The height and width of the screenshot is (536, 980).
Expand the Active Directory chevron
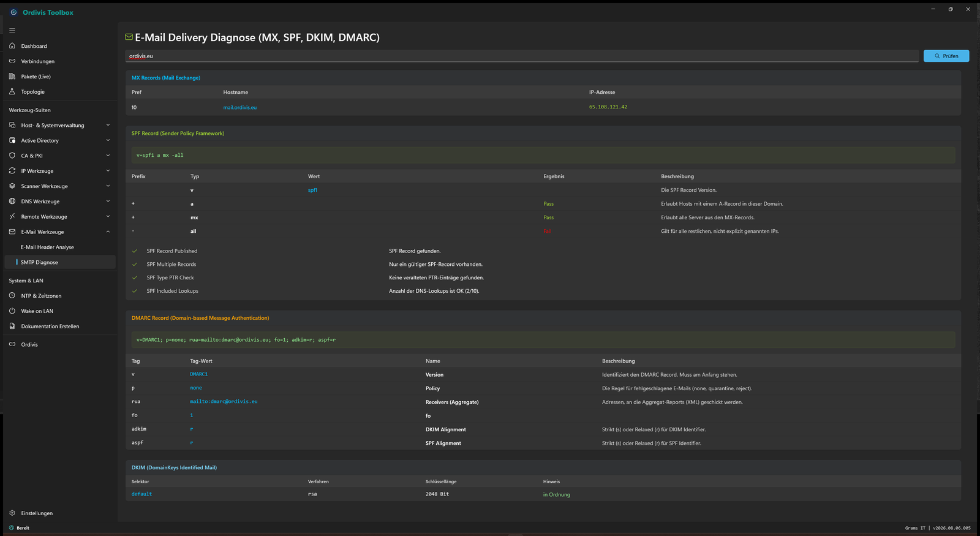108,140
